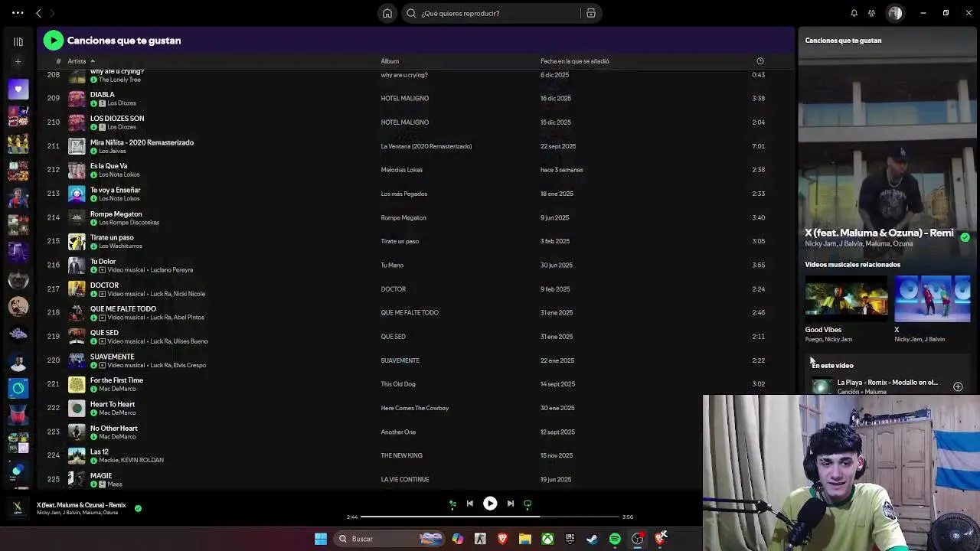
Task: Select the LOS DIOZES SON track title
Action: point(117,119)
